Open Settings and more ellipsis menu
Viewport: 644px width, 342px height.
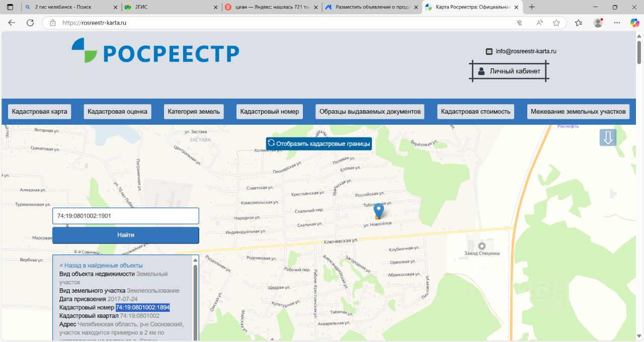point(617,23)
